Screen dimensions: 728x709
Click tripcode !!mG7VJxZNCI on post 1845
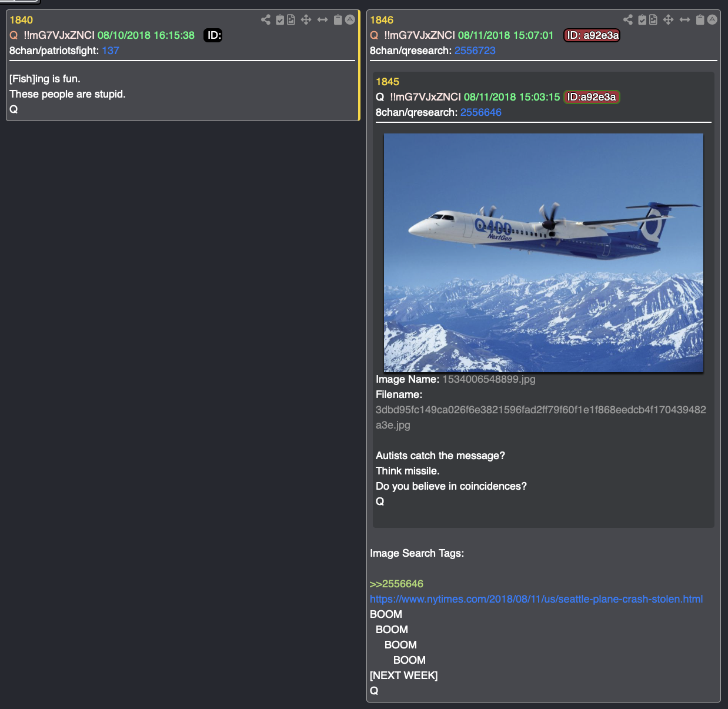(x=425, y=97)
